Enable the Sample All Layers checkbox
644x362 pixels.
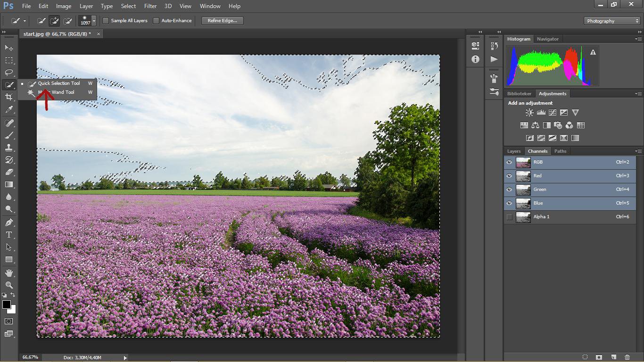coord(106,21)
